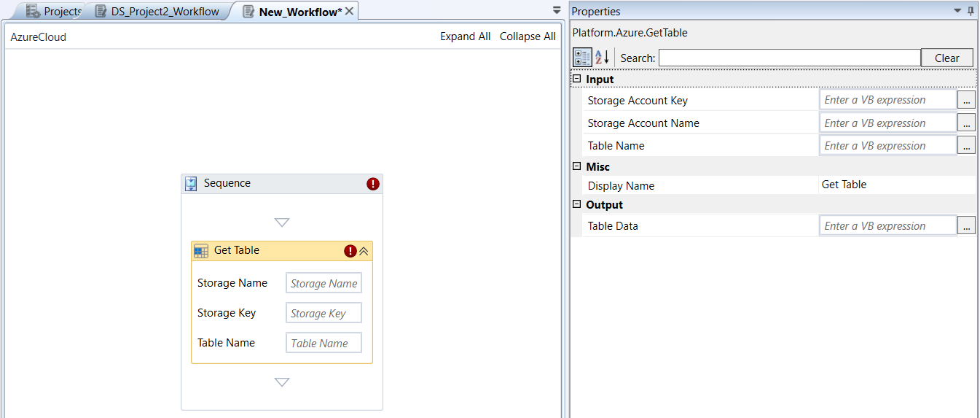980x418 pixels.
Task: Close the New_Workflow tab
Action: pos(349,11)
